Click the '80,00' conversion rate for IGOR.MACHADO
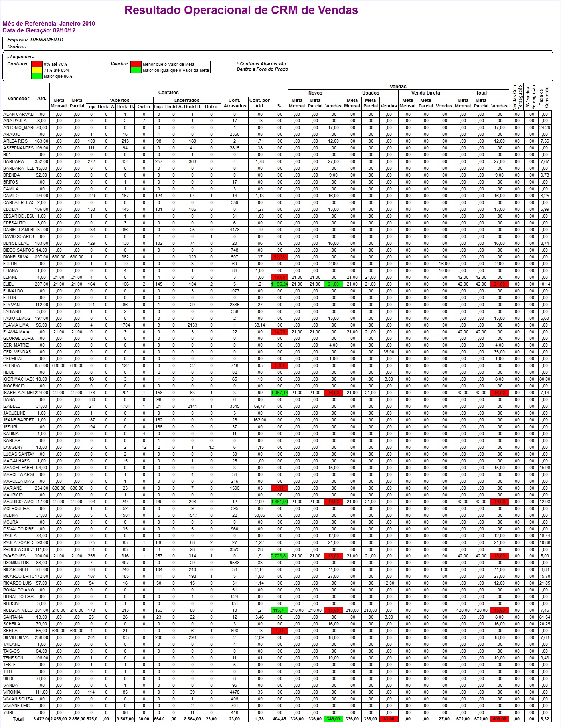 [545, 379]
